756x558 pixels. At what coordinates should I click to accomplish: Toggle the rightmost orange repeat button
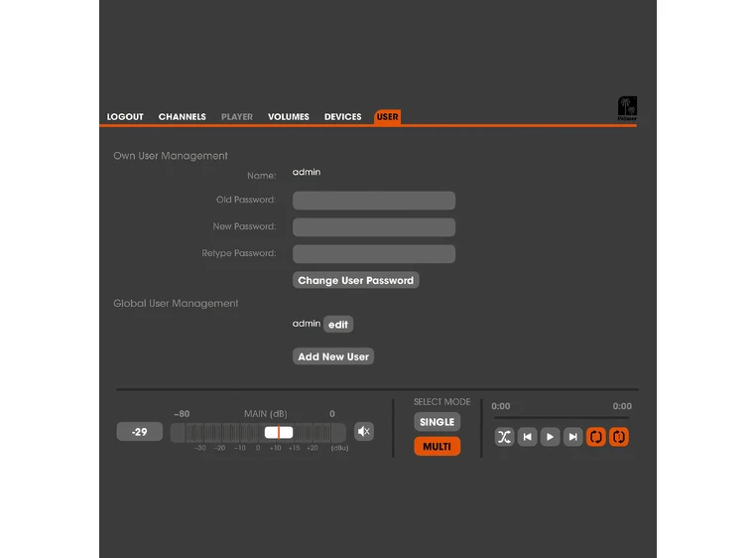pos(619,437)
